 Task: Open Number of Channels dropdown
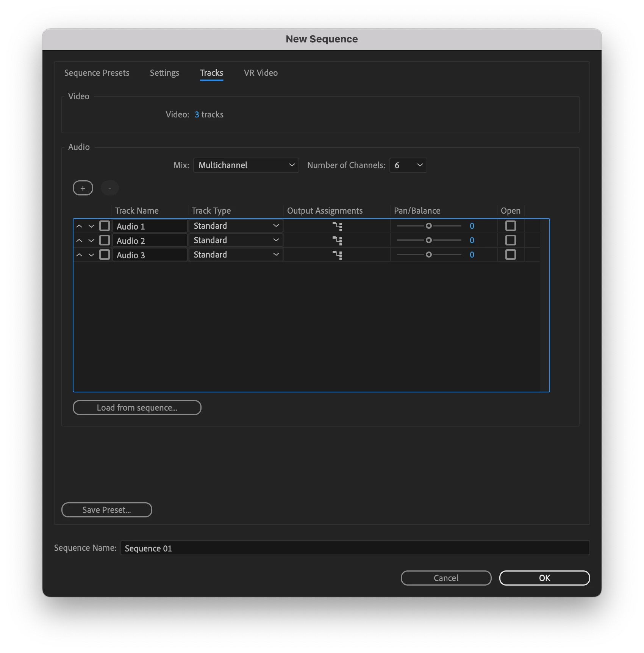click(408, 165)
